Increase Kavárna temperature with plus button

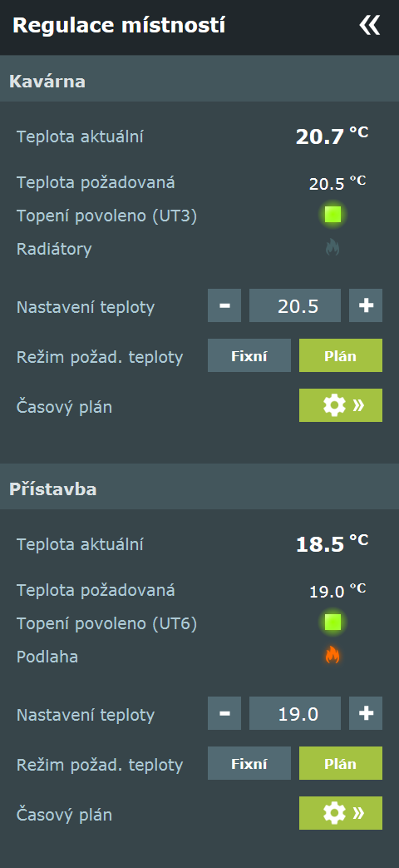tap(366, 305)
